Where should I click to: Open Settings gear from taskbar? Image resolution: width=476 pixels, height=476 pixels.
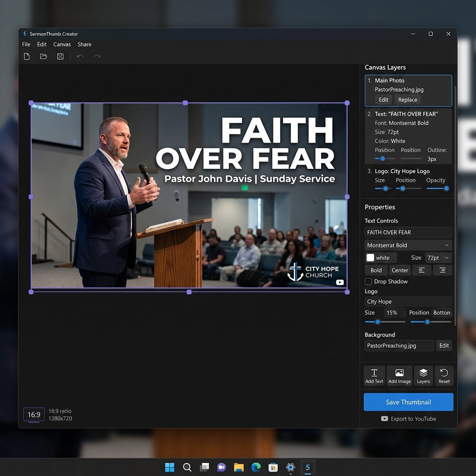tap(291, 467)
